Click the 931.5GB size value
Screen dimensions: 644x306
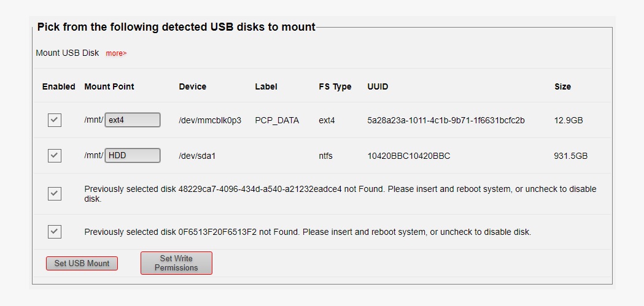tap(570, 156)
